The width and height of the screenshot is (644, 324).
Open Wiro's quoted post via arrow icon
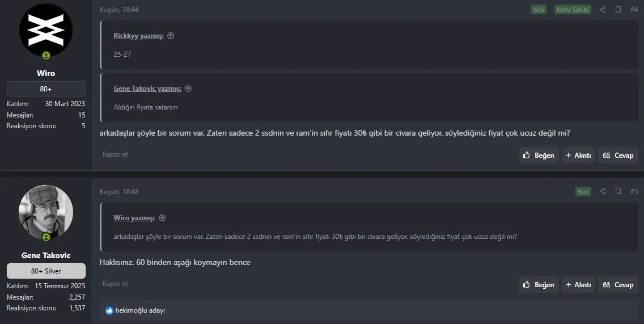[x=162, y=218]
